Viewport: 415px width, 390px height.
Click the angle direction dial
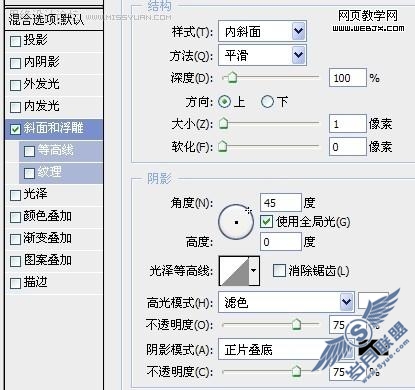(236, 222)
